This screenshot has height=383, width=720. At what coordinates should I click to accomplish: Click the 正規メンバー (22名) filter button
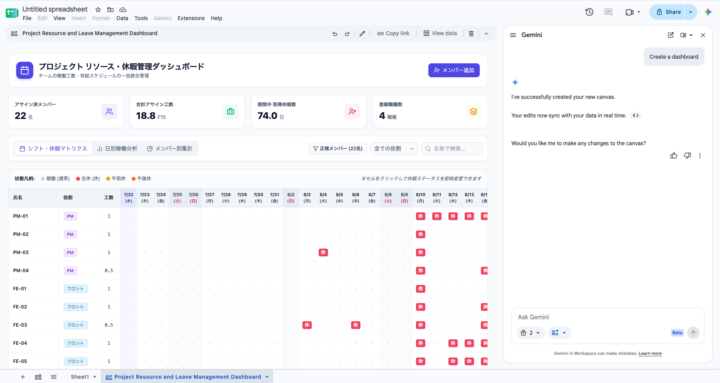coord(338,149)
